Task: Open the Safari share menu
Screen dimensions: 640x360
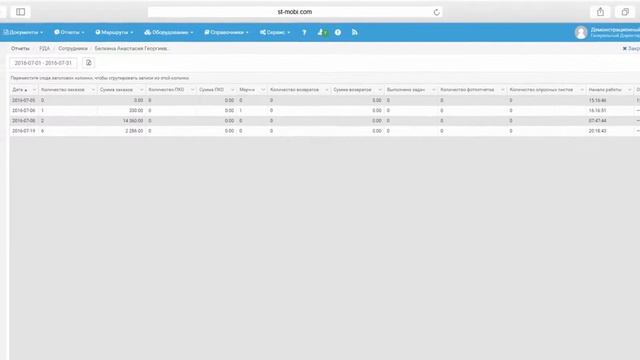Action: pyautogui.click(x=600, y=12)
